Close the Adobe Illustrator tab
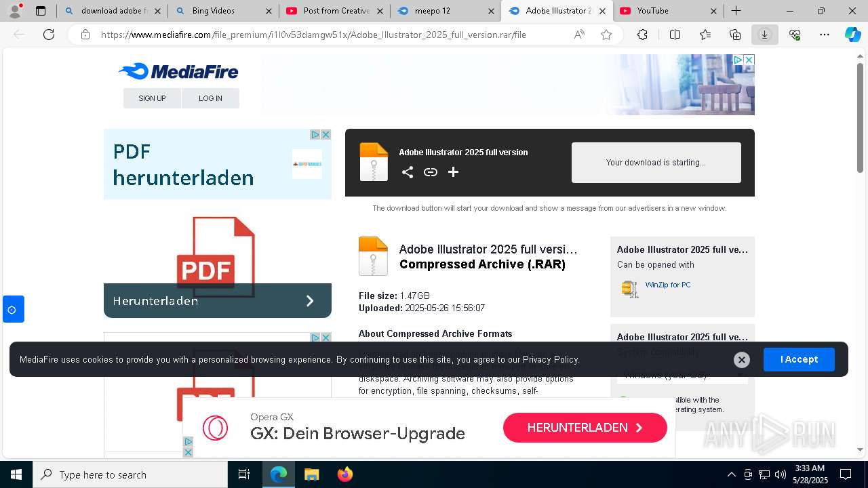The image size is (868, 488). click(x=602, y=11)
